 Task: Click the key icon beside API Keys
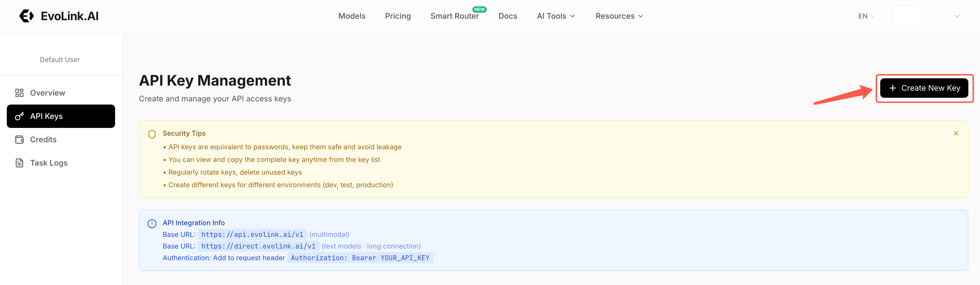[x=19, y=116]
